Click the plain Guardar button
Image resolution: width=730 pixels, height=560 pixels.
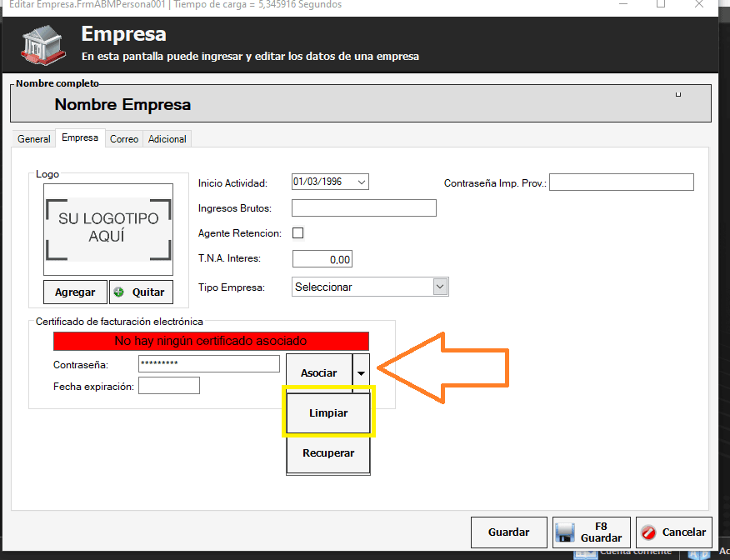(508, 532)
